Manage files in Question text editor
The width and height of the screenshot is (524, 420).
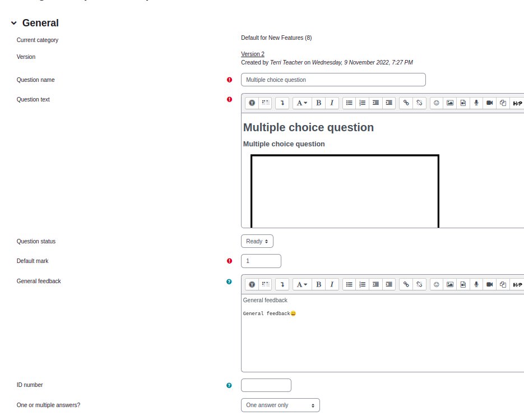click(x=503, y=103)
